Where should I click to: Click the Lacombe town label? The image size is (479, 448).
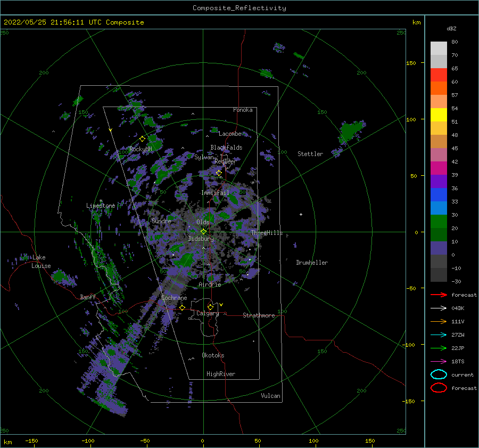(x=230, y=134)
